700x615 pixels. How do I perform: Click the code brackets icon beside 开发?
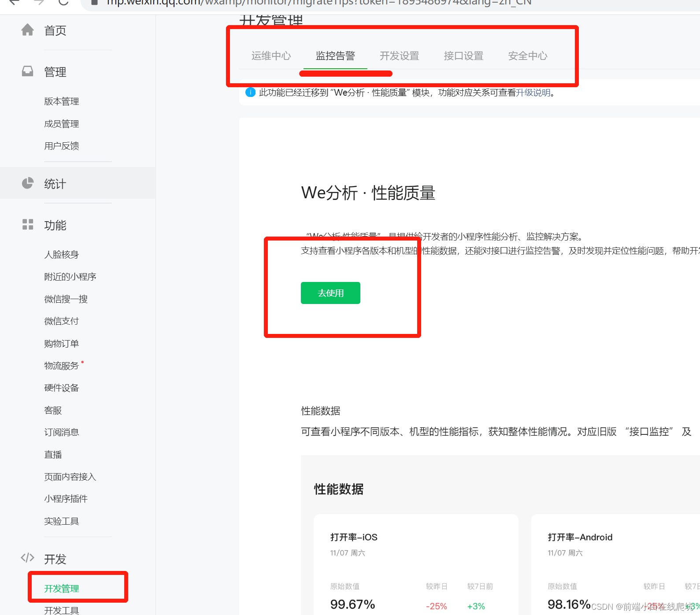(27, 558)
